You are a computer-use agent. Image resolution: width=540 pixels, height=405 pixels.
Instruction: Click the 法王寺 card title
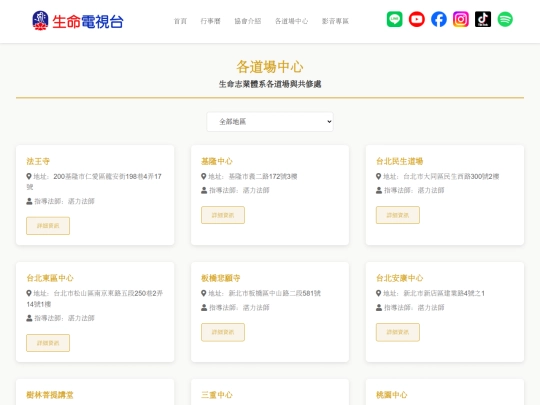[38, 161]
